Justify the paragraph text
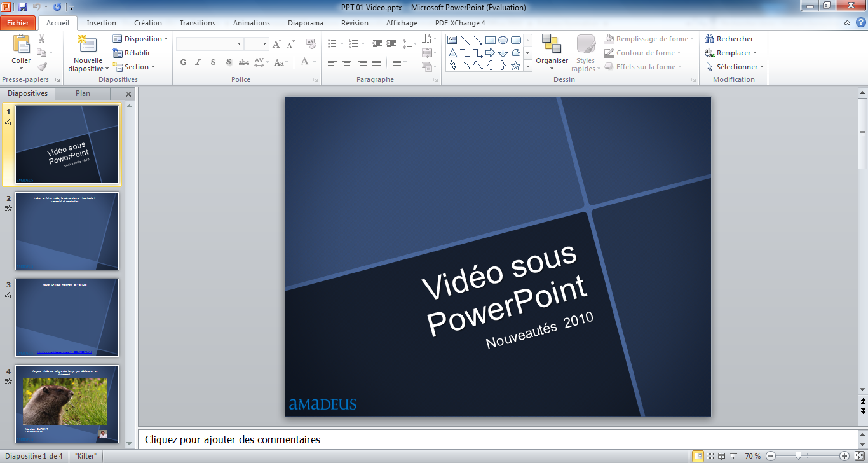Screen dimensions: 868x463 (377, 62)
